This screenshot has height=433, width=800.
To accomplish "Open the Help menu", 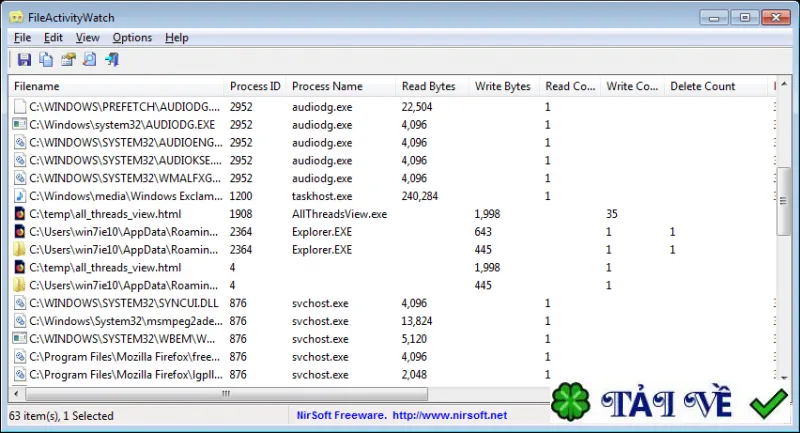I will click(177, 38).
